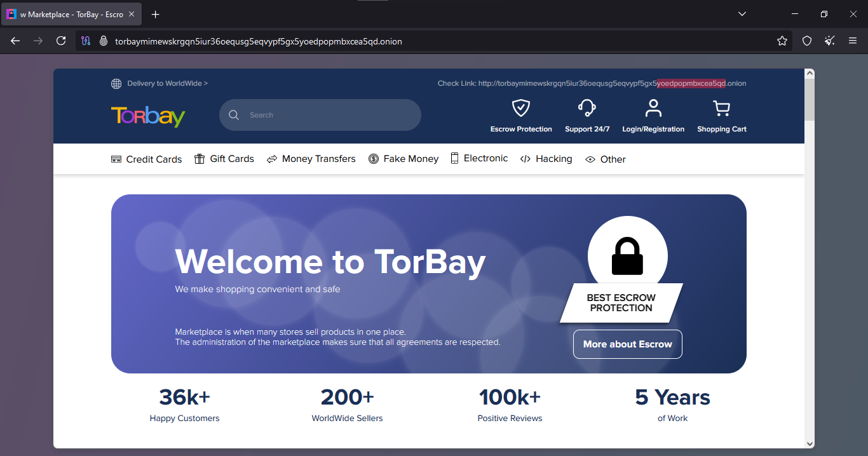
Task: Open the Other category
Action: (606, 159)
